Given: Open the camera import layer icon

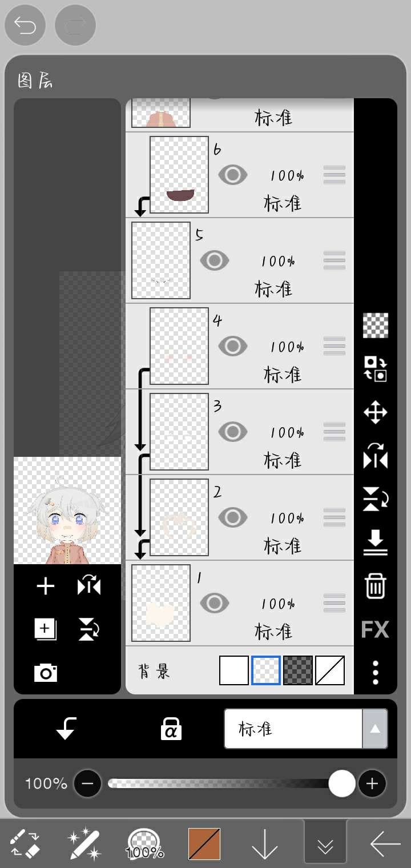Looking at the screenshot, I should [46, 673].
